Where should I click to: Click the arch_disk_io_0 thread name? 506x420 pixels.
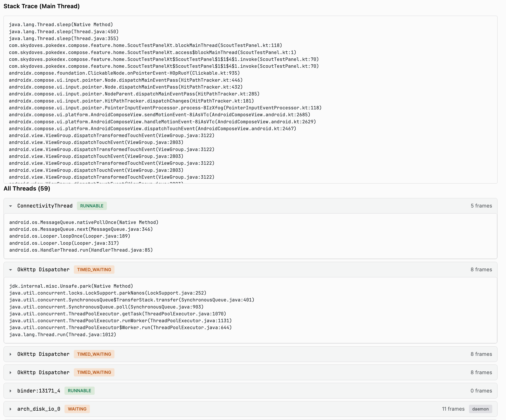point(39,409)
